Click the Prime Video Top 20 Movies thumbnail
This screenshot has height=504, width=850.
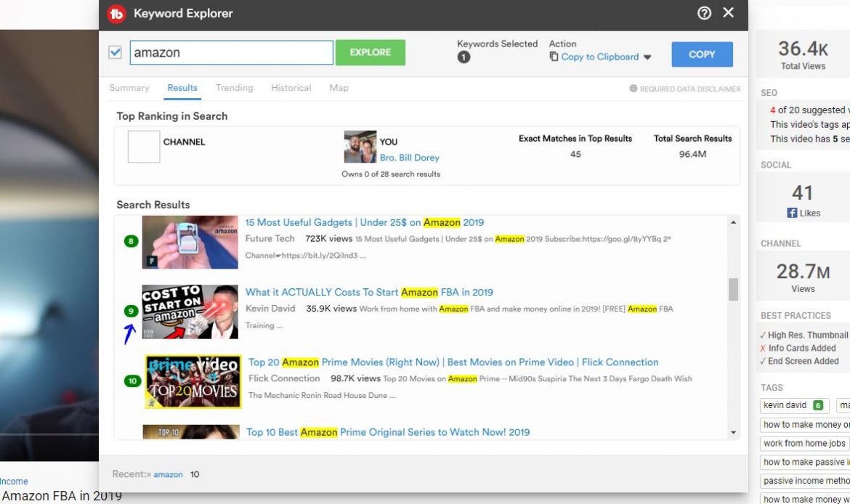pyautogui.click(x=193, y=381)
